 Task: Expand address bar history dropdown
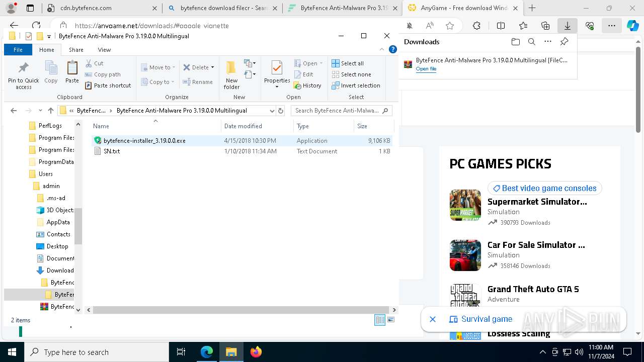click(272, 111)
